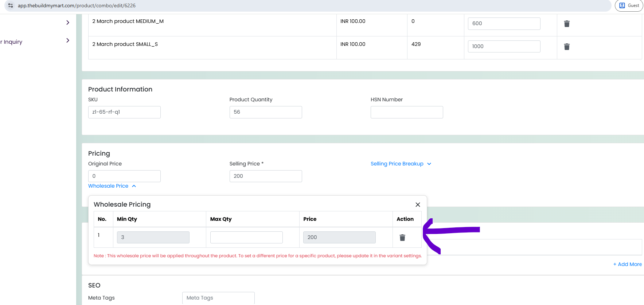
Task: Click the empty wholesale Max Qty field
Action: pyautogui.click(x=246, y=237)
